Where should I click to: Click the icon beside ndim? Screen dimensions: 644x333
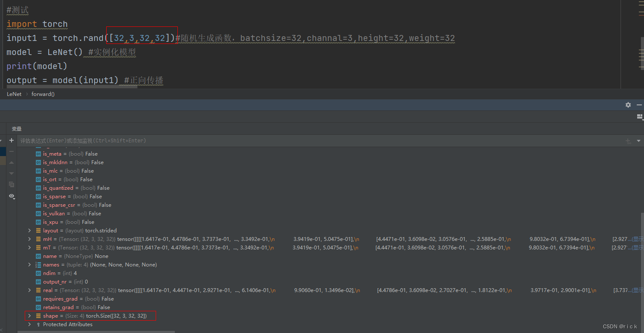click(38, 273)
